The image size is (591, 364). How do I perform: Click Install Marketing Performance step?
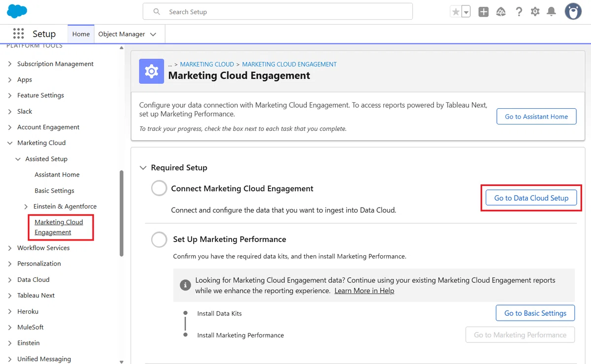coord(240,335)
